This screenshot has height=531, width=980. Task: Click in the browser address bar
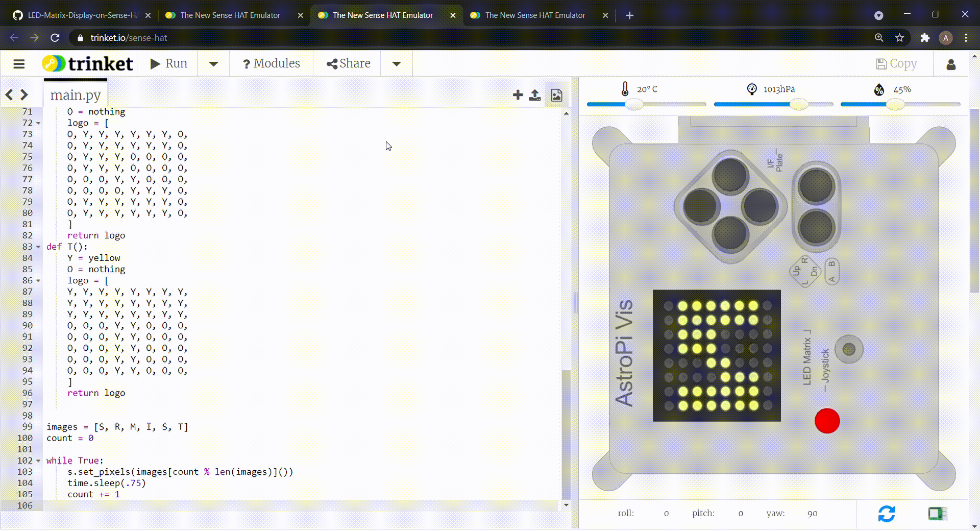(204, 37)
